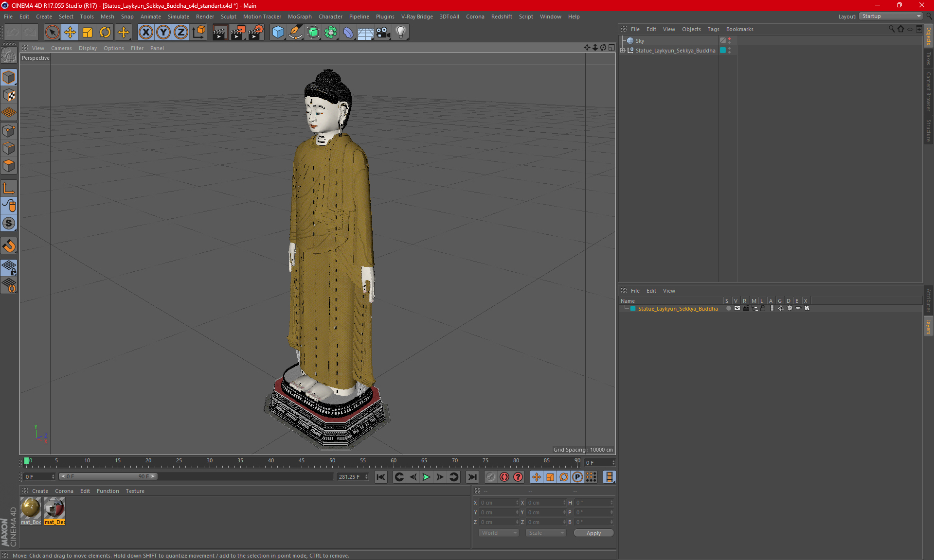This screenshot has width=934, height=560.
Task: Open Render Settings
Action: [256, 33]
